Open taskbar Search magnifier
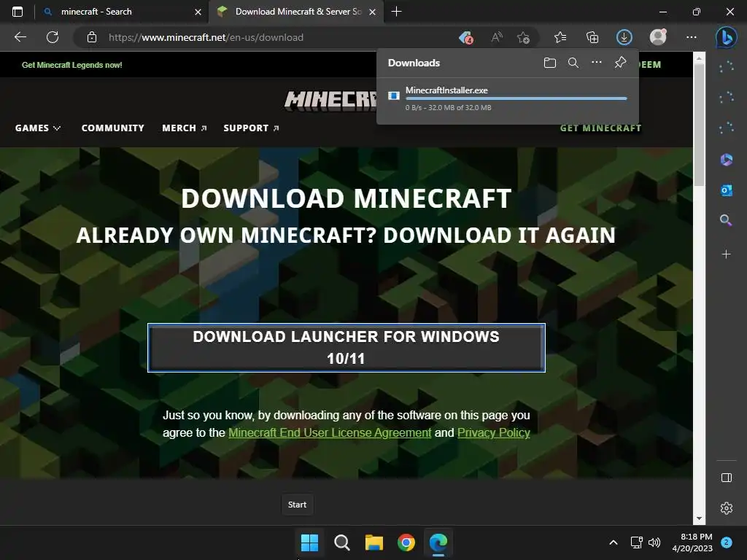747x560 pixels. [x=341, y=542]
